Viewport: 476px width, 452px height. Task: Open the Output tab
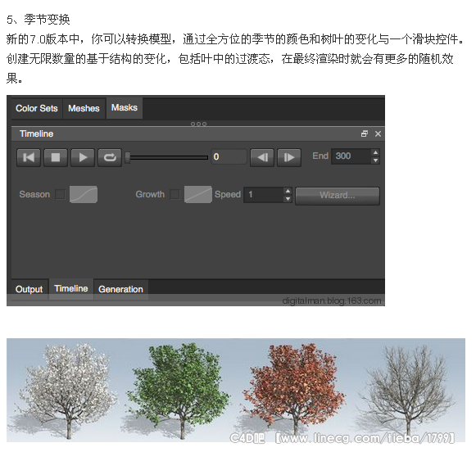29,289
